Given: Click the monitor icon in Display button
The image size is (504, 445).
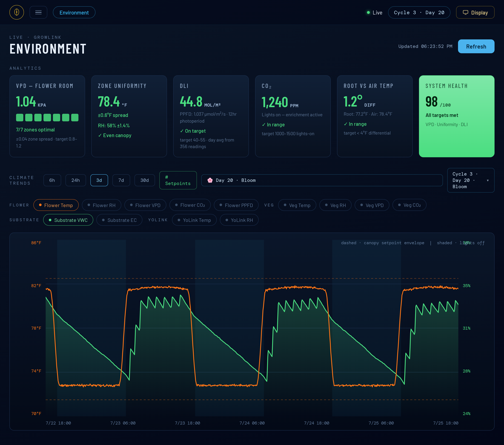Looking at the screenshot, I should coord(465,13).
